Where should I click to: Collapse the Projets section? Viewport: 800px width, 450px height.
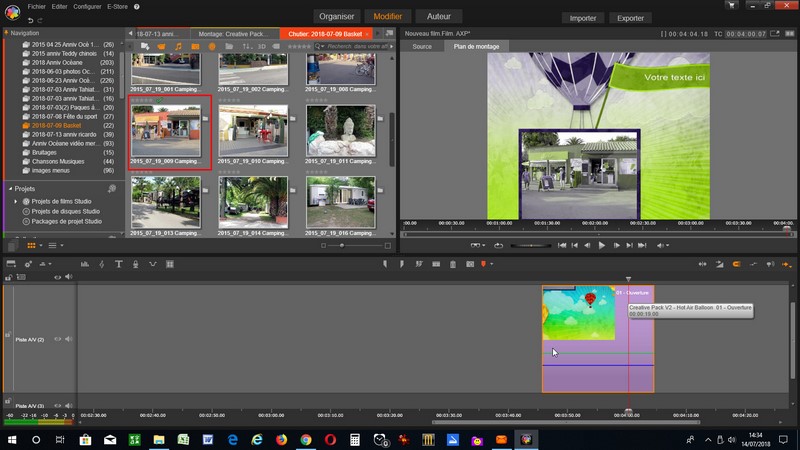point(10,188)
